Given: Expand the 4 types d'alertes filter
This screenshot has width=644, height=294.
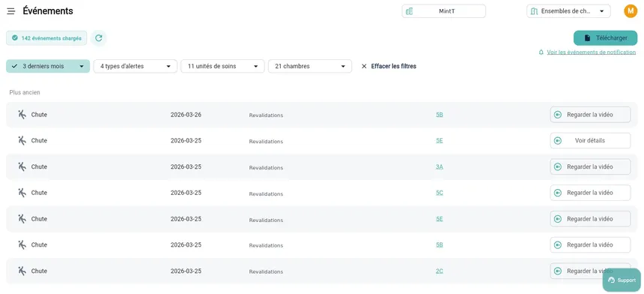Looking at the screenshot, I should pyautogui.click(x=136, y=66).
